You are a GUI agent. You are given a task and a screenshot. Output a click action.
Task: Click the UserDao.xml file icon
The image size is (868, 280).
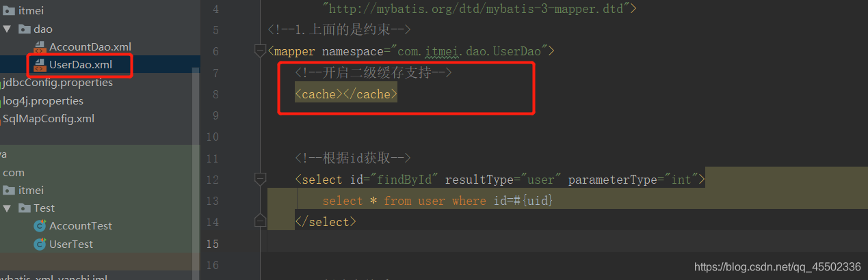pos(40,66)
